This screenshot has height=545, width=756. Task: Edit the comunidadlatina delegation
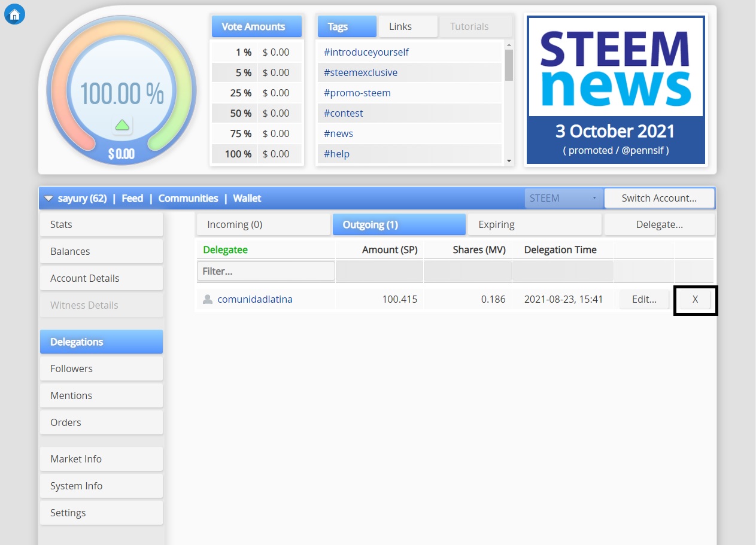[644, 299]
